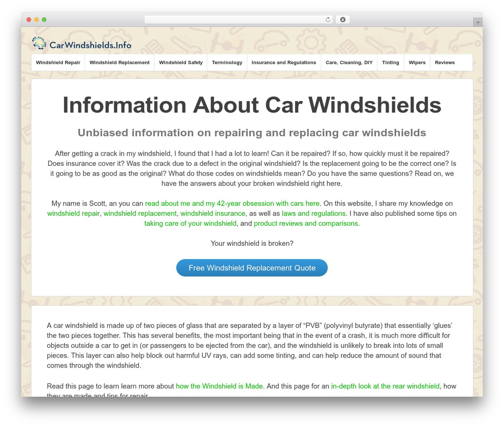Navigate to the Tinting page
Image resolution: width=504 pixels, height=427 pixels.
click(x=391, y=63)
